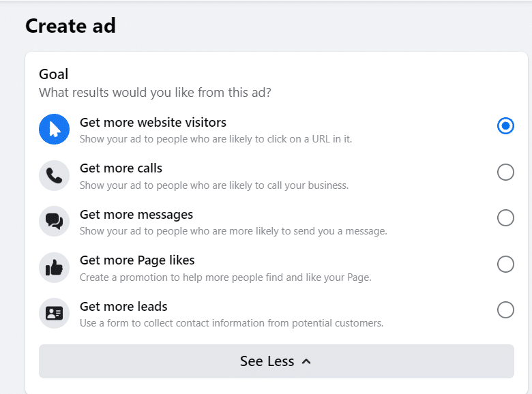The width and height of the screenshot is (532, 394).
Task: Click the phone icon for calls
Action: point(55,175)
